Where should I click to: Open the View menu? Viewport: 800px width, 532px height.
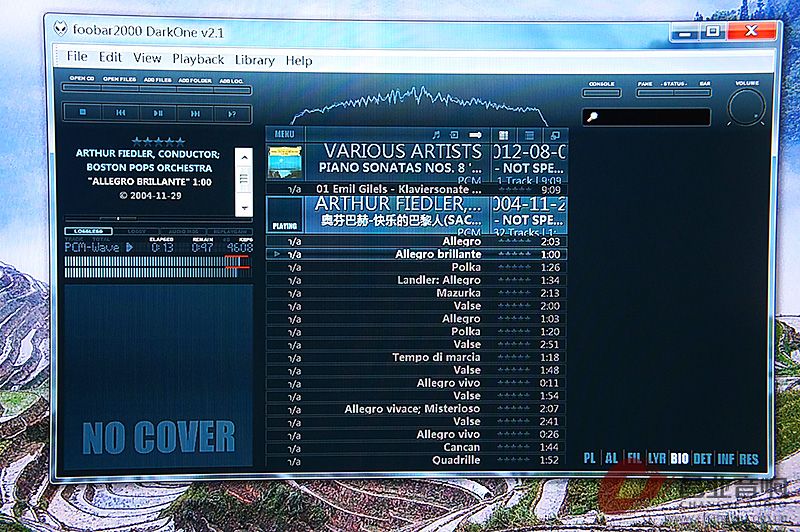pyautogui.click(x=147, y=58)
